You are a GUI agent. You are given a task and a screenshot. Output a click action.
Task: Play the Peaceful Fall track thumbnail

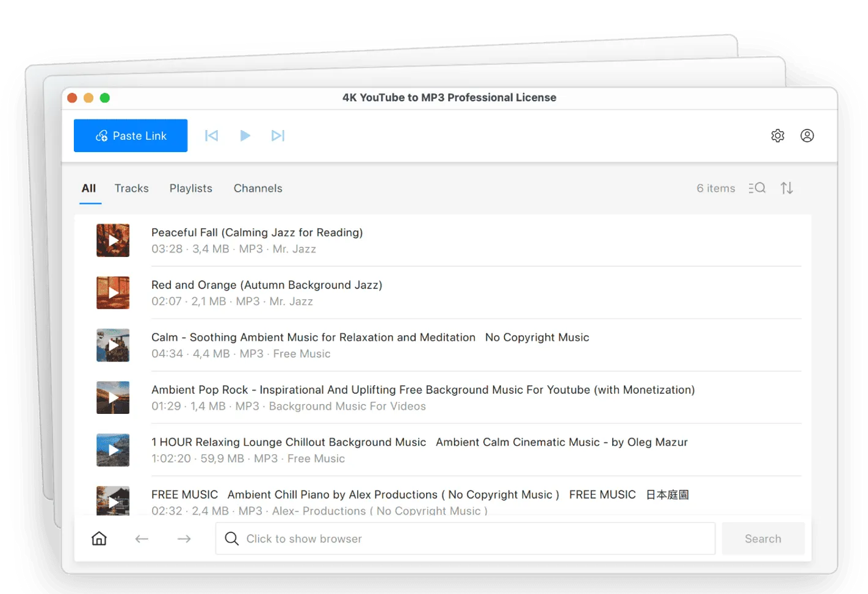pyautogui.click(x=113, y=241)
